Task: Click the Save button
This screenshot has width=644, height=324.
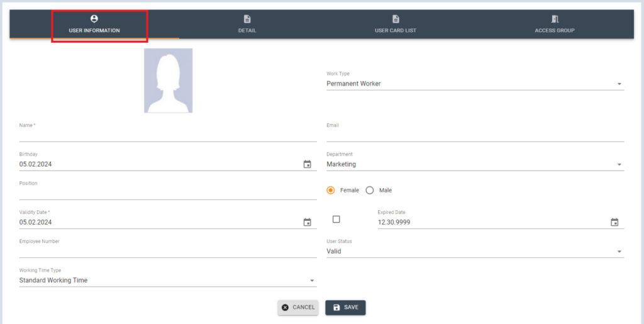Action: [345, 307]
